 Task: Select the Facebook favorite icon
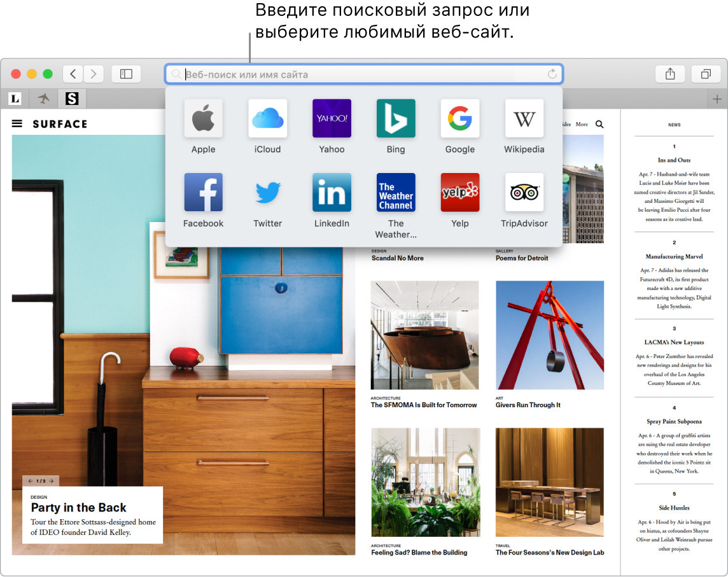203,192
